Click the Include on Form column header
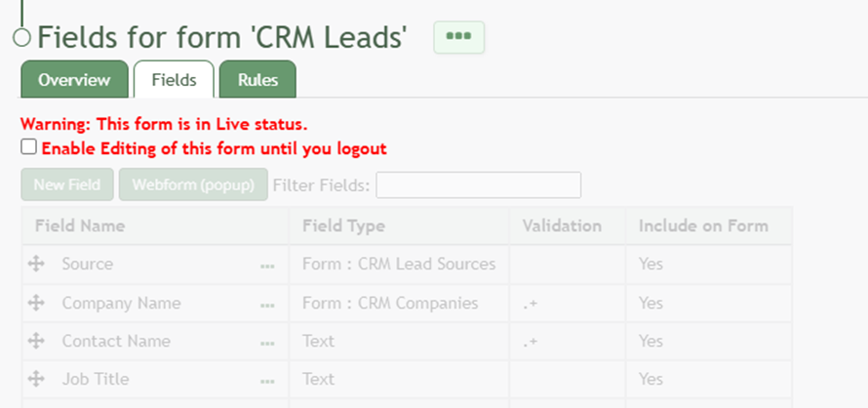This screenshot has height=408, width=868. tap(703, 226)
